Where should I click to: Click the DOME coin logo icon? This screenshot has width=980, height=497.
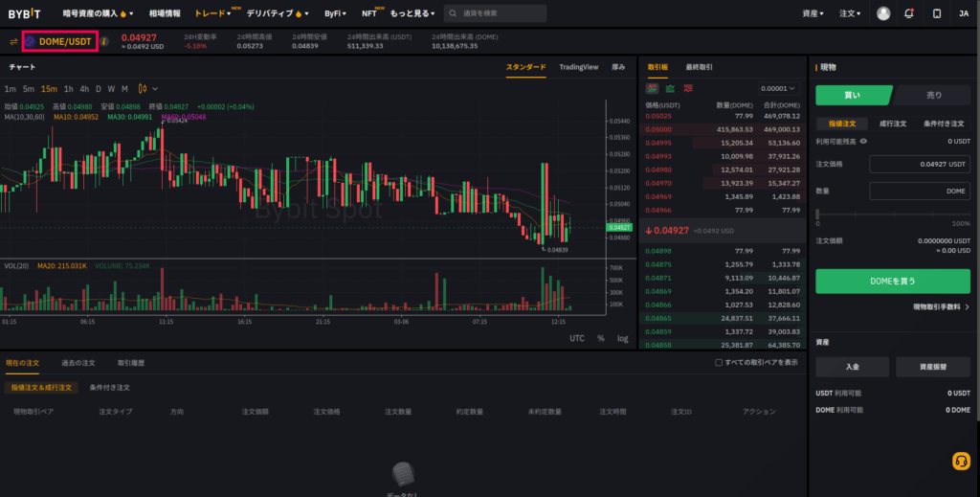30,41
